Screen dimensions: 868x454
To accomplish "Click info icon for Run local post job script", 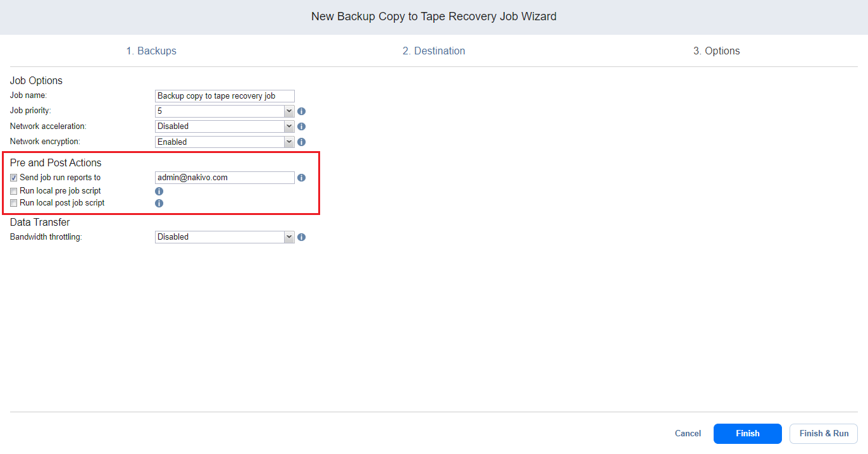I will (x=159, y=204).
